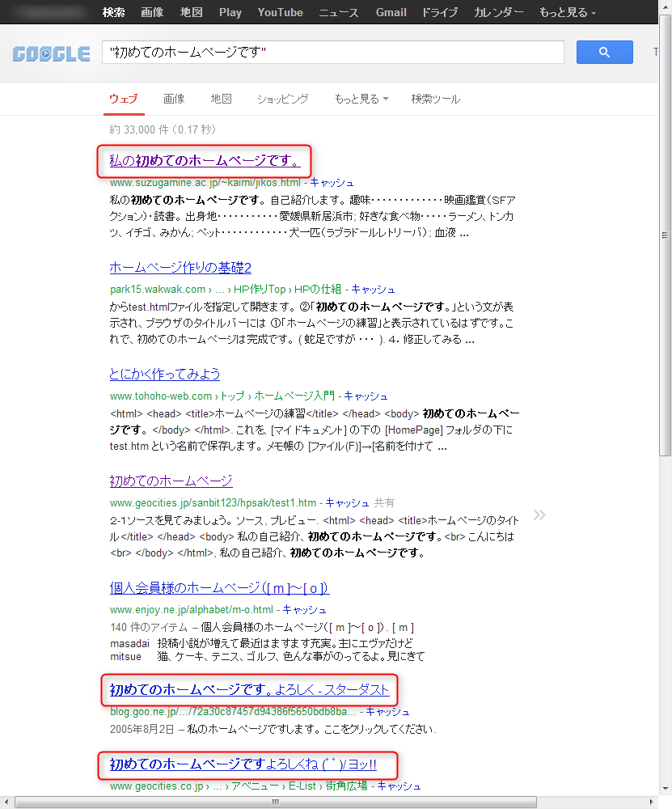Click the vertical scrollbar thumb
Image resolution: width=672 pixels, height=809 pixels.
665,235
